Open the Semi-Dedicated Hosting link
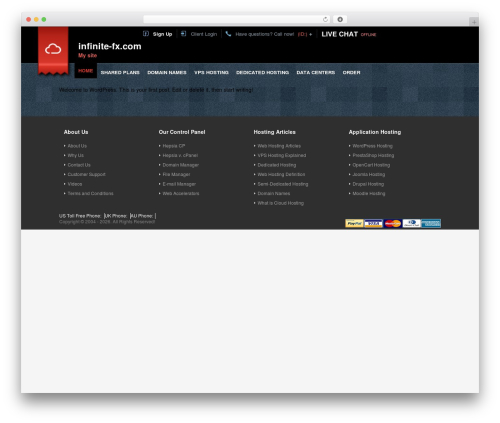The width and height of the screenshot is (500, 423). (283, 184)
